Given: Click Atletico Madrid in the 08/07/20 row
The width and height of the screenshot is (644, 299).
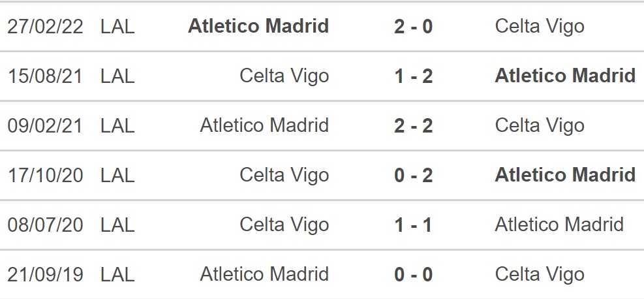Looking at the screenshot, I should [559, 225].
